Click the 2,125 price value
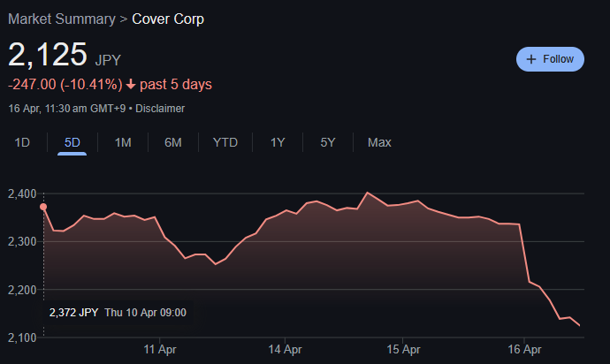The image size is (610, 364). coord(48,55)
